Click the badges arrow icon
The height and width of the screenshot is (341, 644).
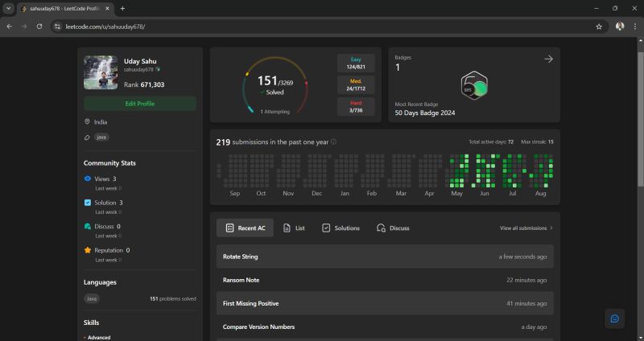[548, 59]
